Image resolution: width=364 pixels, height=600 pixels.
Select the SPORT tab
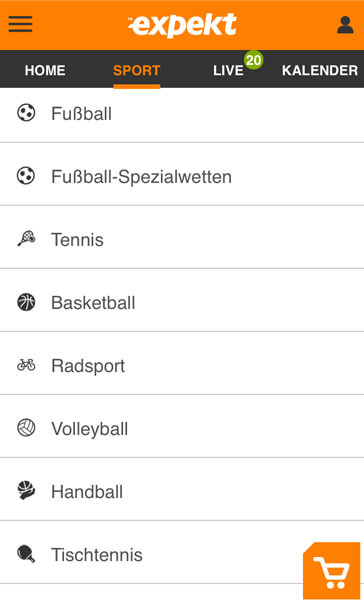click(x=137, y=70)
